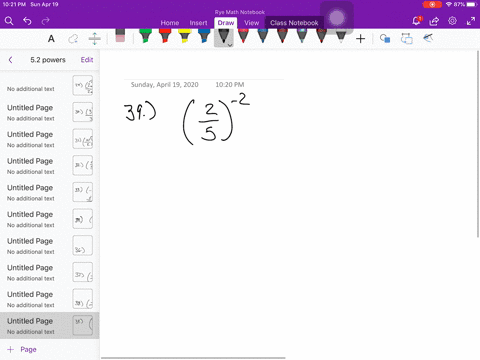Image resolution: width=480 pixels, height=360 pixels.
Task: Open the search magnifier icon
Action: click(x=9, y=21)
